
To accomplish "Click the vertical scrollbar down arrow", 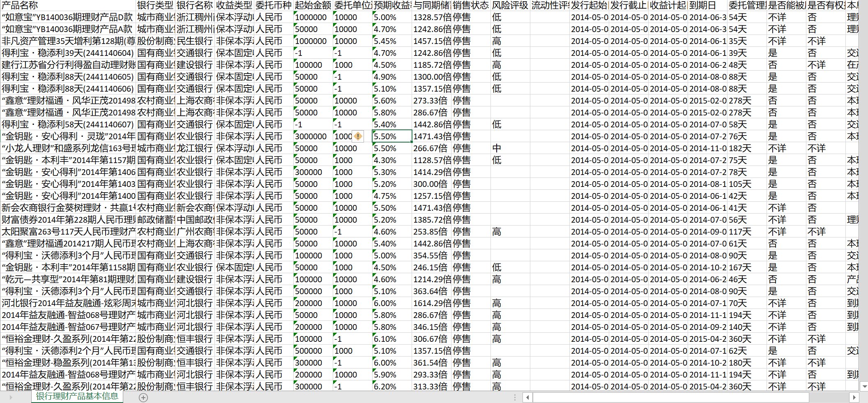I will click(864, 386).
